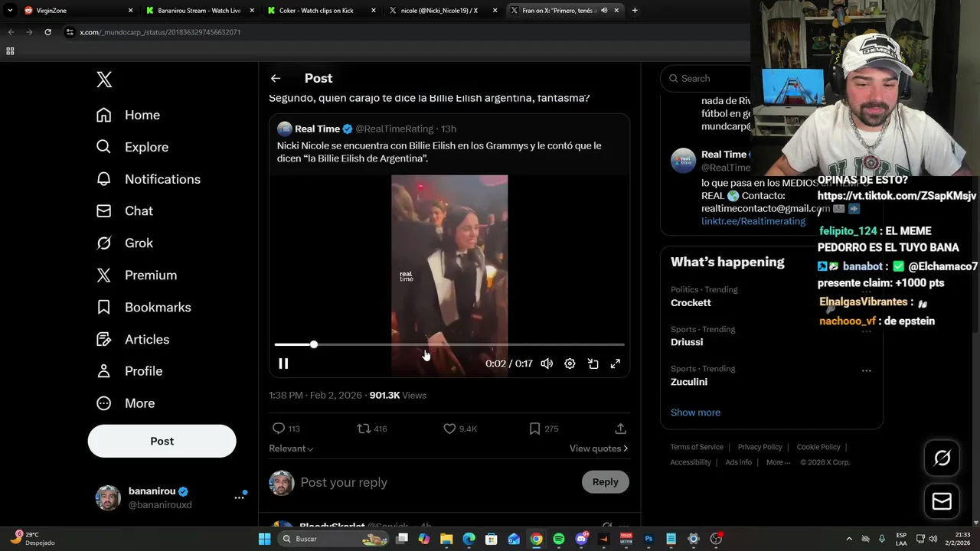This screenshot has width=980, height=551.
Task: Open video settings gear
Action: click(x=570, y=364)
